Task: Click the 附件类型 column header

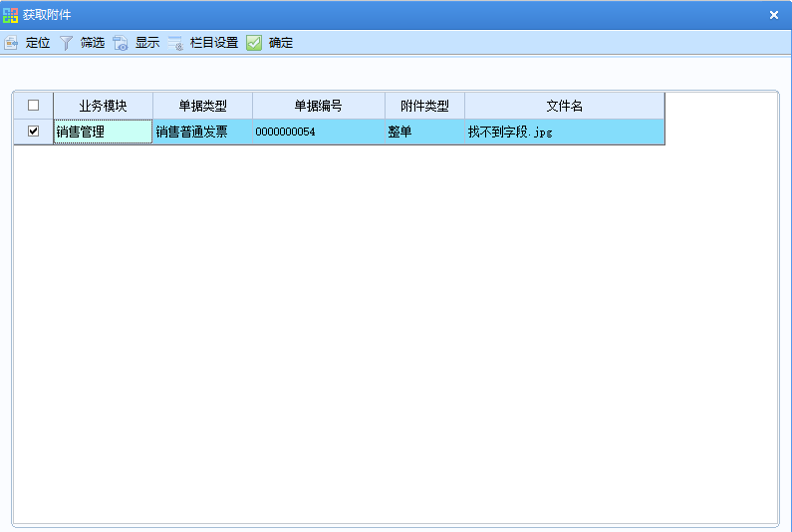Action: pyautogui.click(x=424, y=106)
